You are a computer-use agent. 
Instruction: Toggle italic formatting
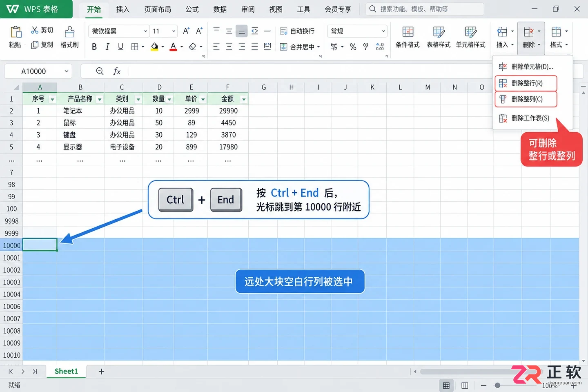pyautogui.click(x=107, y=47)
